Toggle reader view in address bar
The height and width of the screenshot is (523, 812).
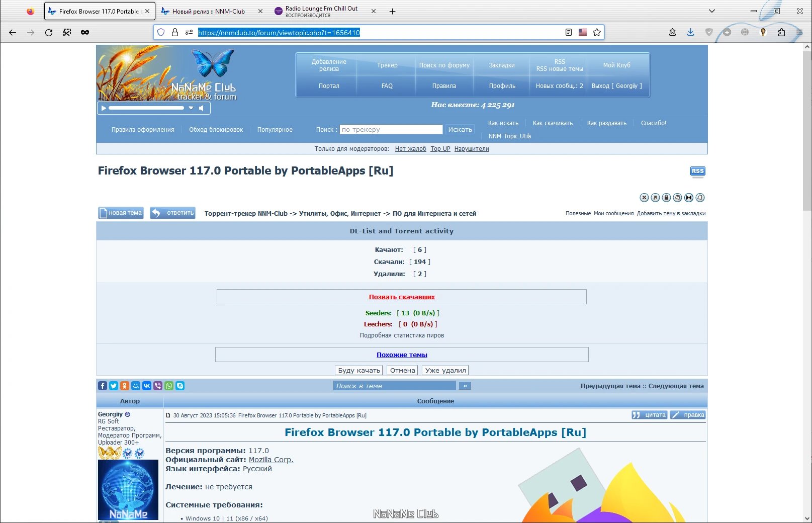pyautogui.click(x=569, y=32)
